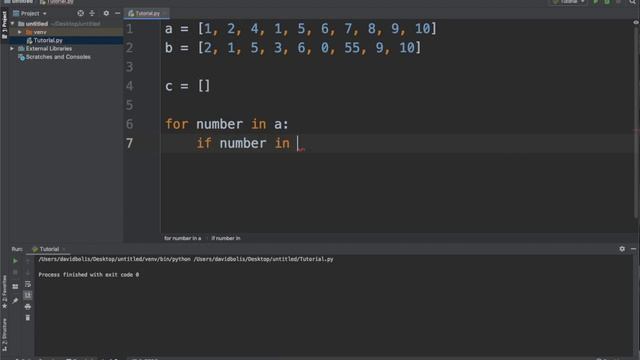
Task: Click the Tutorial.py path in navigation bar
Action: [x=56, y=2]
